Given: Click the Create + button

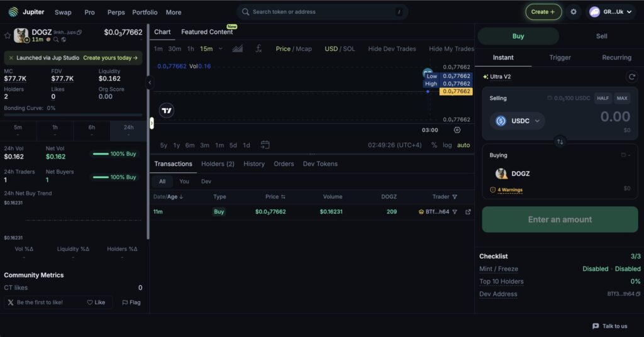Looking at the screenshot, I should [x=543, y=12].
